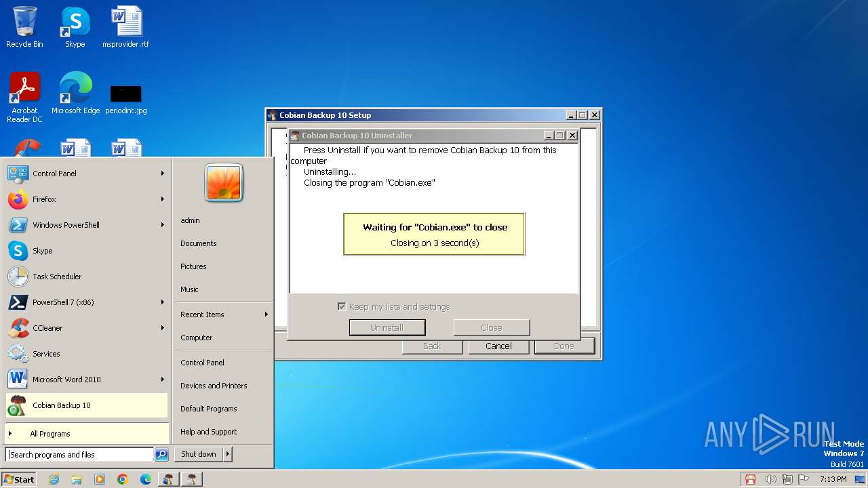
Task: Click the Close button in Uninstaller dialog
Action: [492, 327]
